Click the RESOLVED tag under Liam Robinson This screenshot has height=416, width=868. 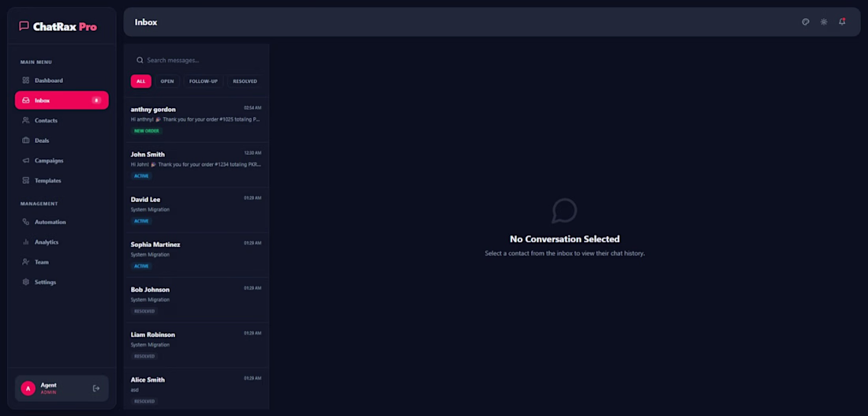(x=144, y=356)
